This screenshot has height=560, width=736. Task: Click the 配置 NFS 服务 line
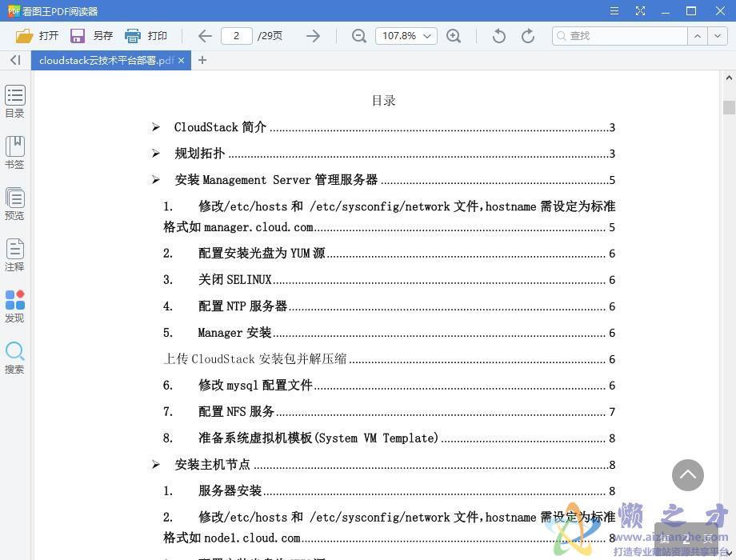coord(389,412)
